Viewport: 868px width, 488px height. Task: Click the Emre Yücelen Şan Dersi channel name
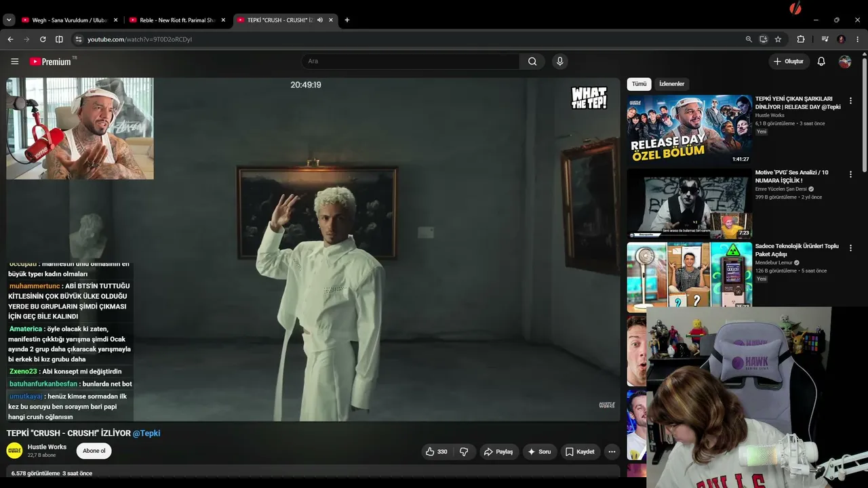point(781,189)
